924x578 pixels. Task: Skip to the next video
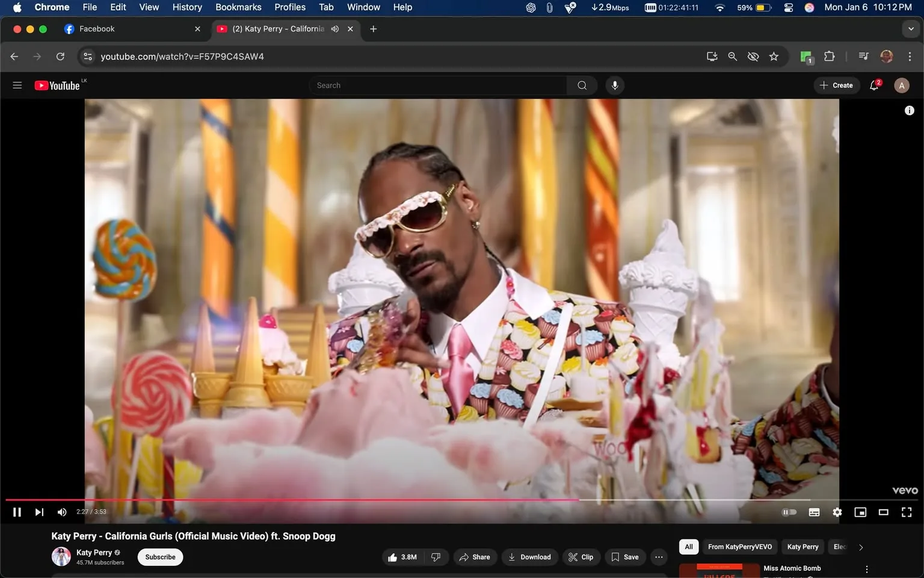38,512
